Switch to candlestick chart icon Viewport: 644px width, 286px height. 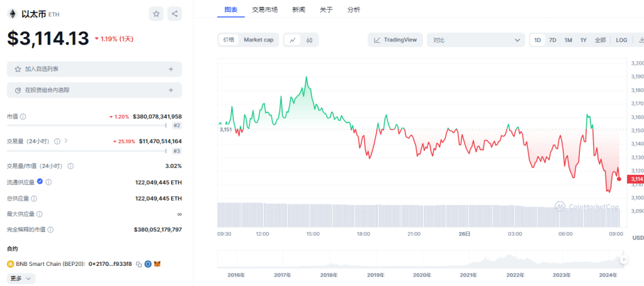click(309, 40)
